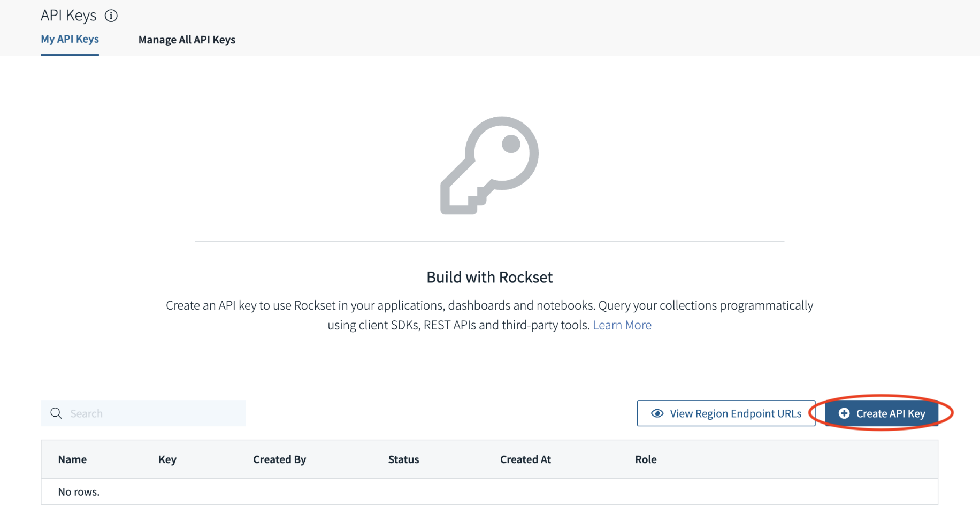Switch to the My API Keys tab
The height and width of the screenshot is (515, 980).
(70, 39)
